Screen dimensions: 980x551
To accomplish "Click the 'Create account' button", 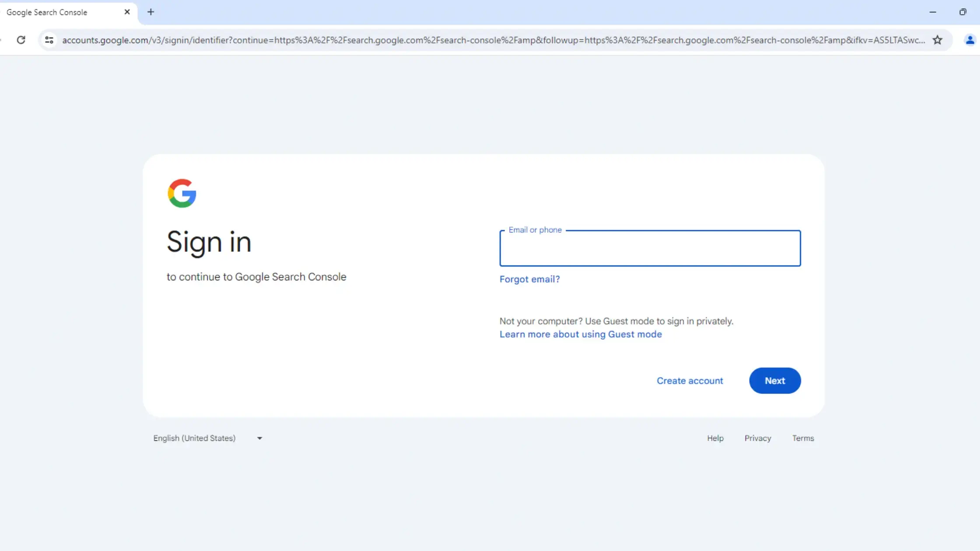I will [x=690, y=381].
